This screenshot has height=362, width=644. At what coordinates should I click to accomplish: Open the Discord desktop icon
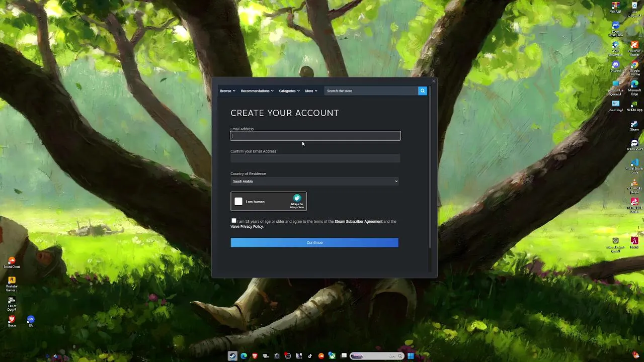coord(615,67)
